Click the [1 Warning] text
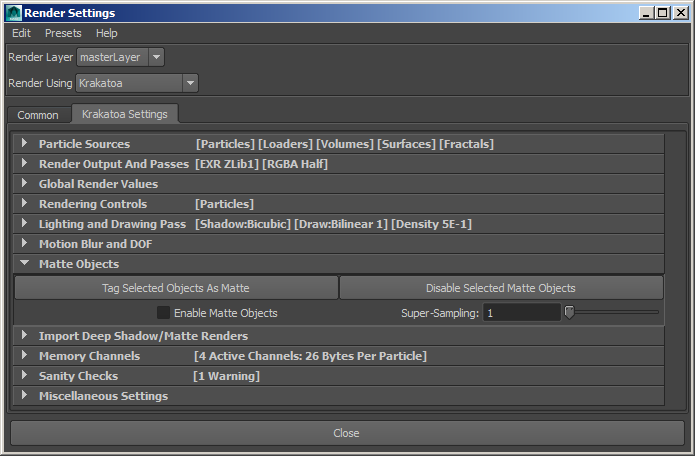The height and width of the screenshot is (456, 695). click(x=226, y=376)
